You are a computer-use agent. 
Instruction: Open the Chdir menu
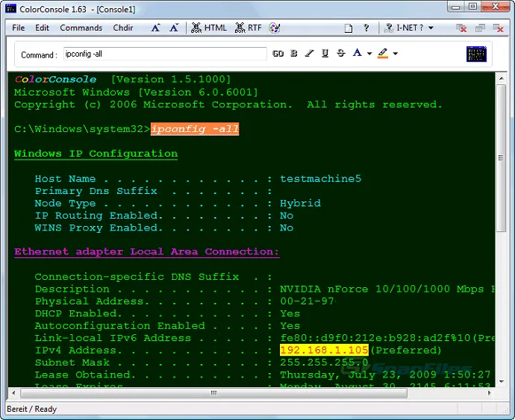click(123, 28)
